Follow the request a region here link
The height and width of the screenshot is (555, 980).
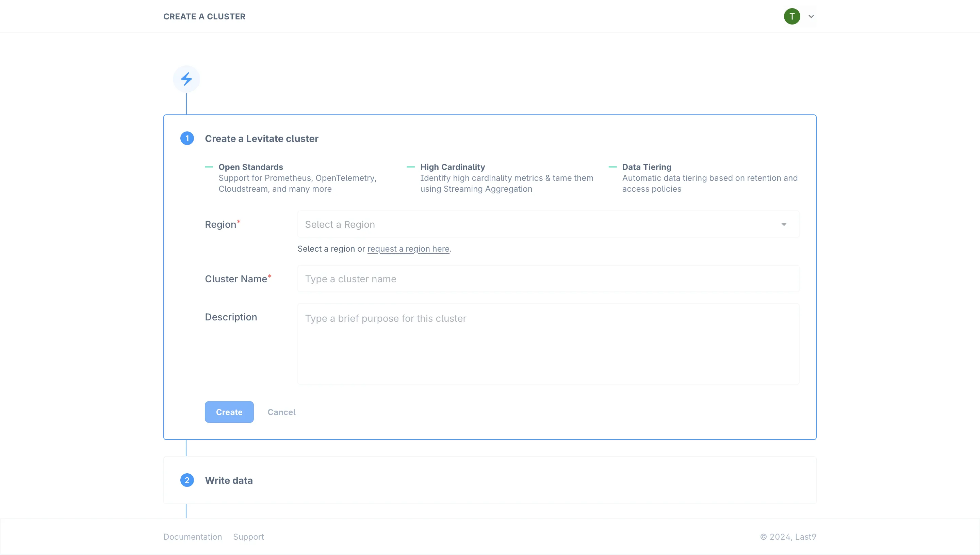[x=408, y=249]
